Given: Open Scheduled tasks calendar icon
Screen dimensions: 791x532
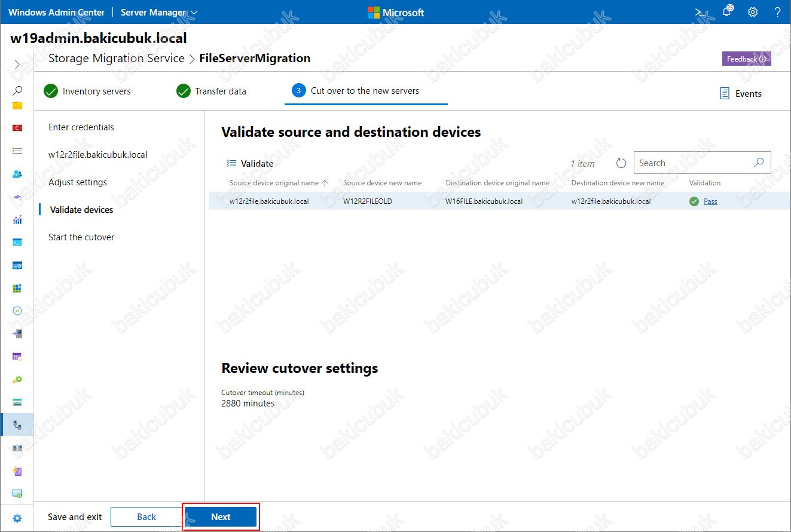Looking at the screenshot, I should [17, 356].
